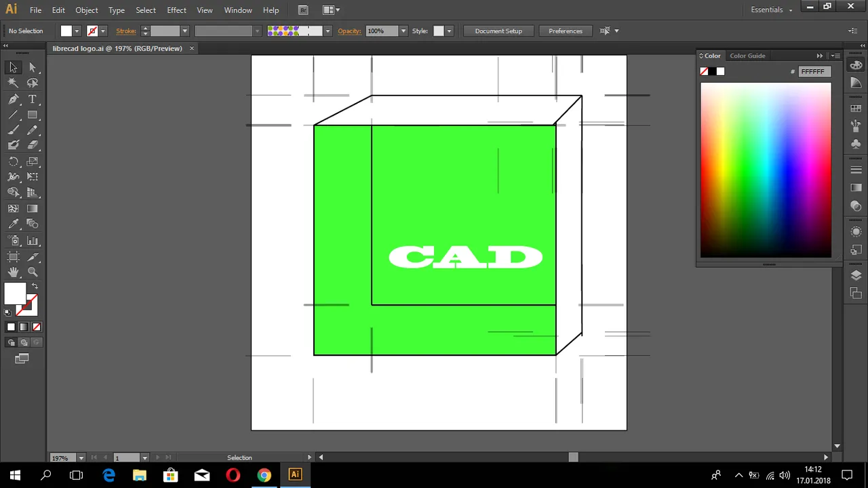Open brush definition dropdown
Image resolution: width=868 pixels, height=488 pixels.
328,31
